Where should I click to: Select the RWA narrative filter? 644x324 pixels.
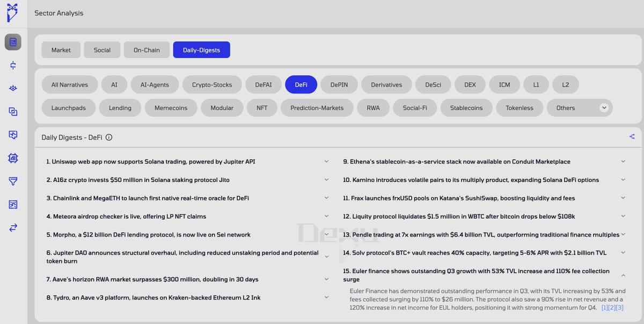coord(374,108)
